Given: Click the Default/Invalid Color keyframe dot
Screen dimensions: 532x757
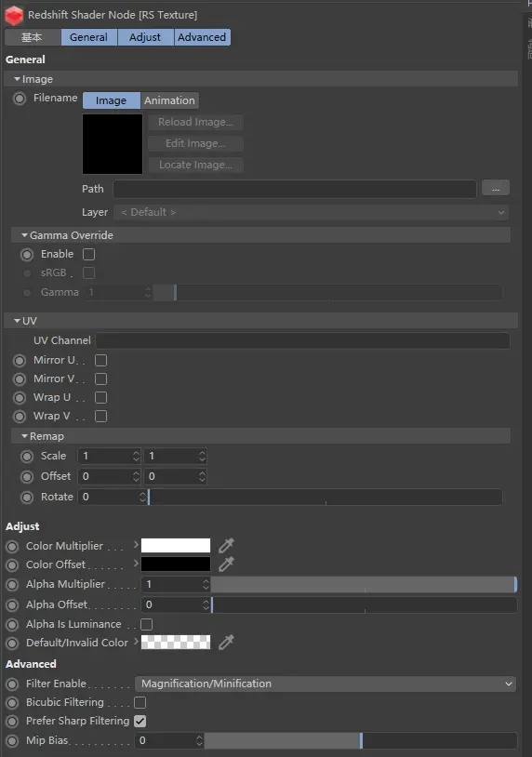Looking at the screenshot, I should click(x=12, y=643).
